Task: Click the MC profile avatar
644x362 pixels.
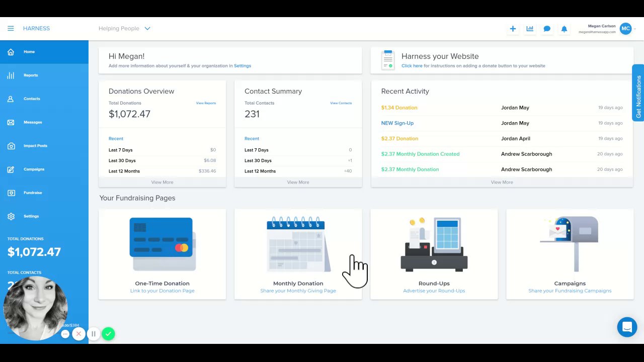Action: point(625,29)
